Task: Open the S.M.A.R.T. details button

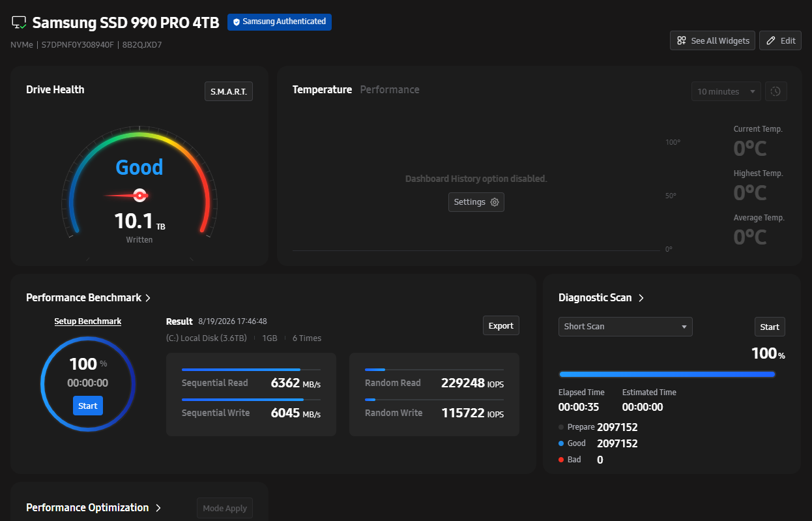Action: [x=229, y=92]
